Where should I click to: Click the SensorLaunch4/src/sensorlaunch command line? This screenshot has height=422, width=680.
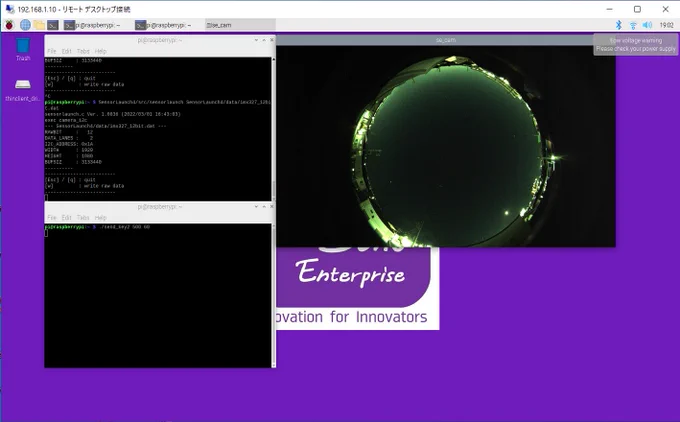tap(158, 105)
